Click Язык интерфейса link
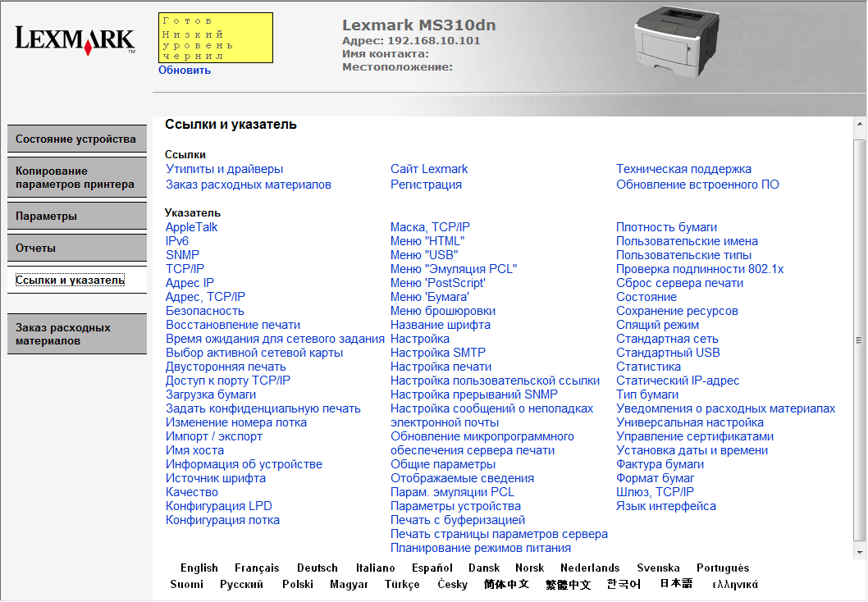The image size is (868, 602). [666, 506]
